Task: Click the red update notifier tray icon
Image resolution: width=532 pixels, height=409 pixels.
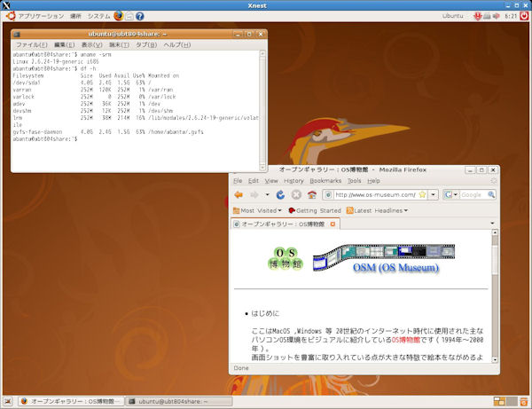Action: pos(478,16)
